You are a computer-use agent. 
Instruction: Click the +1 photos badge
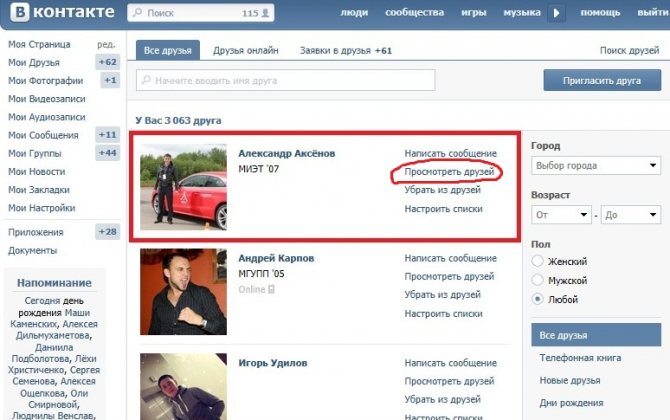[x=110, y=80]
